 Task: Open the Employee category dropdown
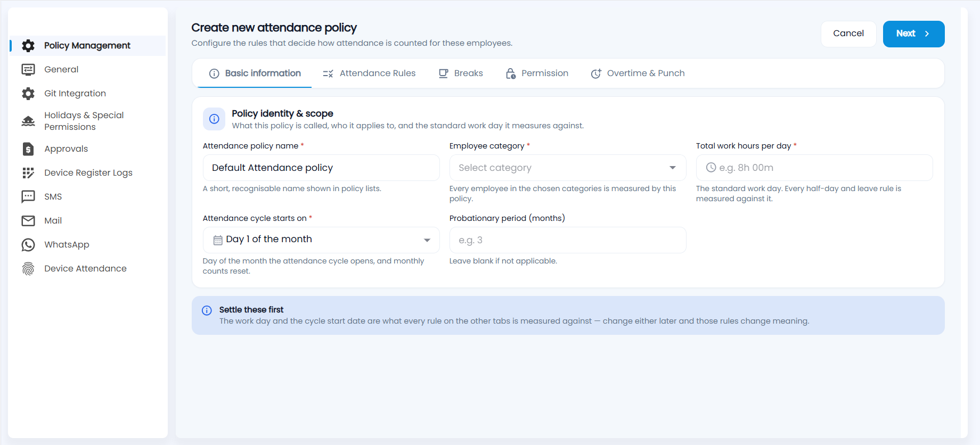[568, 168]
